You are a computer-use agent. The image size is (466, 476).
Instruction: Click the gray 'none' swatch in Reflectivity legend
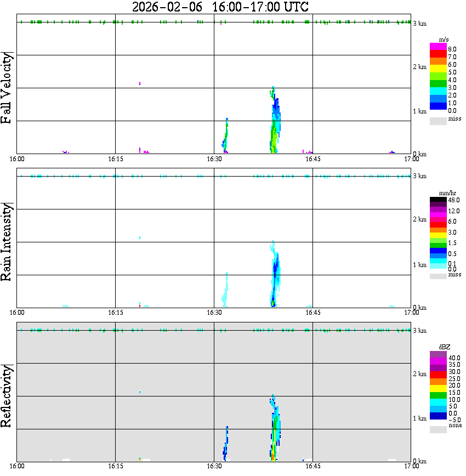(438, 429)
